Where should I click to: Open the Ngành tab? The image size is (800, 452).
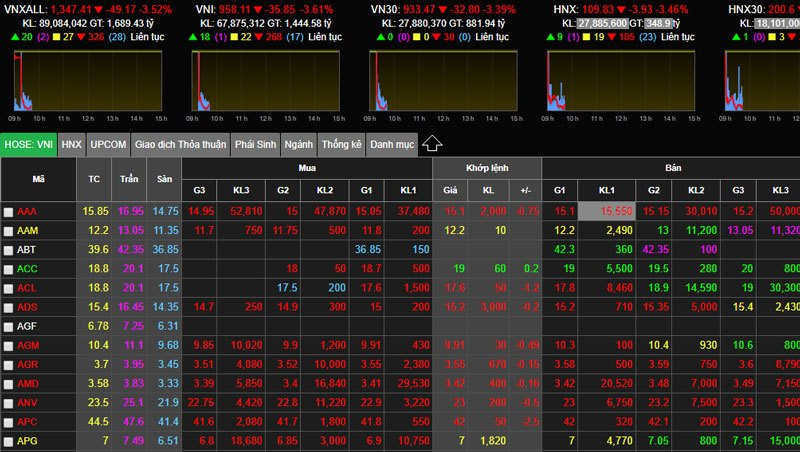(298, 144)
